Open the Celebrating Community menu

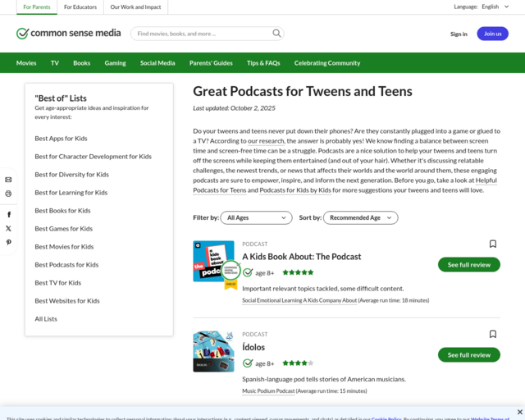coord(327,63)
